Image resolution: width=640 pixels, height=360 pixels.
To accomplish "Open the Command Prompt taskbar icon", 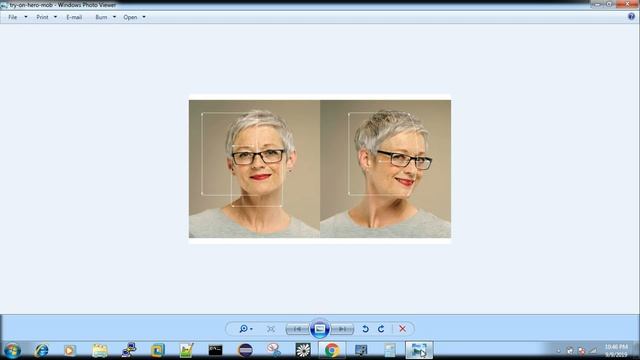I will pos(216,350).
